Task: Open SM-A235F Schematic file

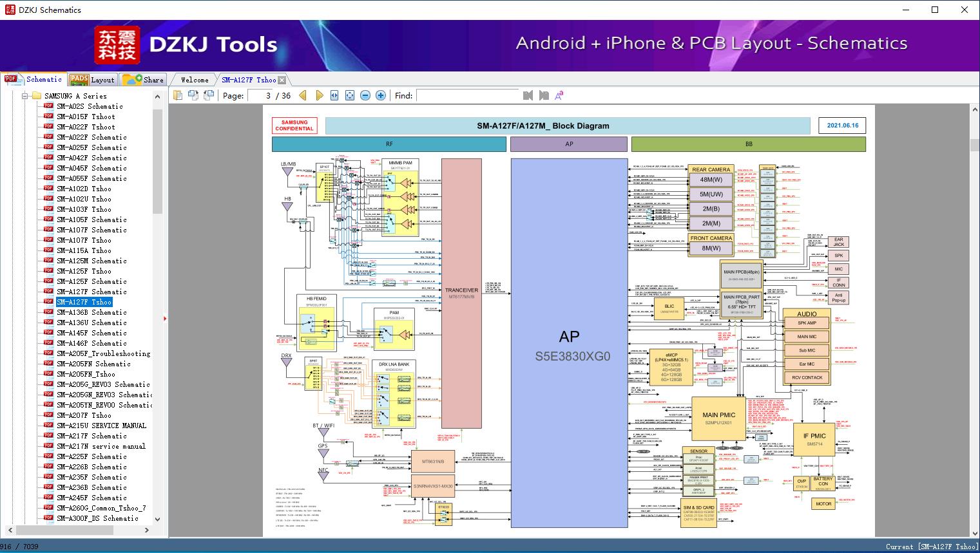Action: click(91, 477)
